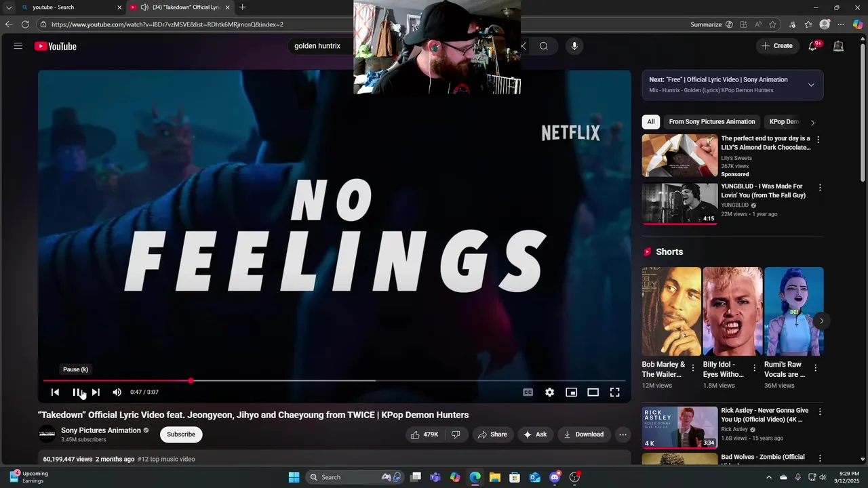Click the red playhead scrubber dot
868x488 pixels.
coord(191,381)
